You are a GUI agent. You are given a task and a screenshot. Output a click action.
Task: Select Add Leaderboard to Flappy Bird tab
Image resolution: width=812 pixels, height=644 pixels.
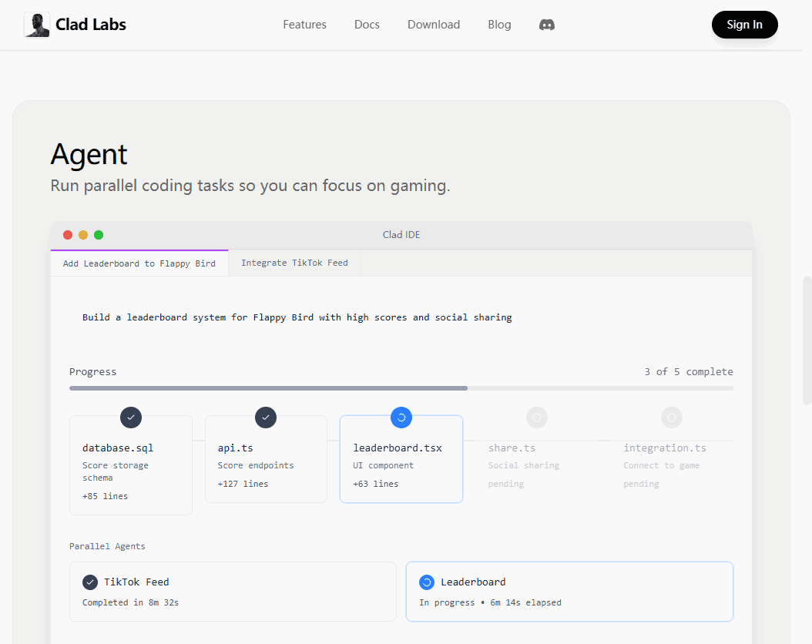tap(139, 263)
